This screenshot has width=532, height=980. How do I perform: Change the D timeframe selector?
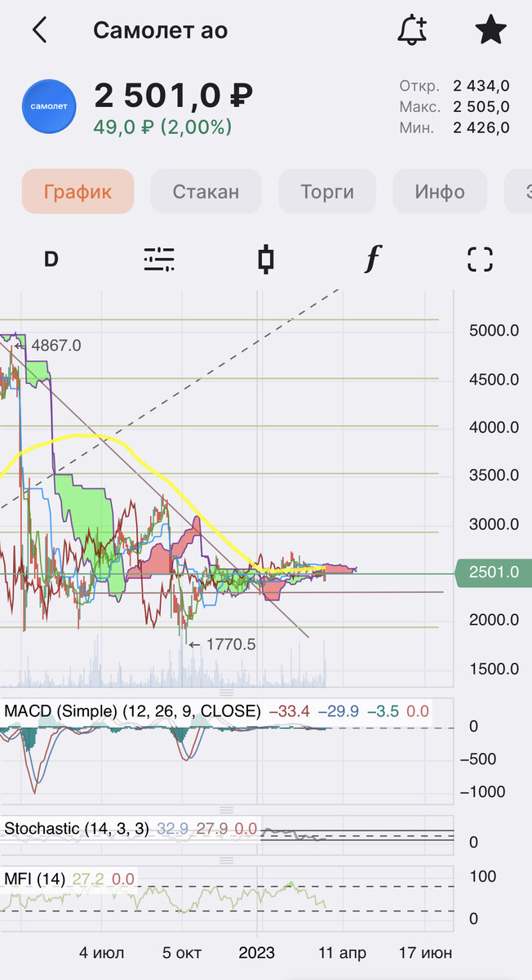point(51,260)
